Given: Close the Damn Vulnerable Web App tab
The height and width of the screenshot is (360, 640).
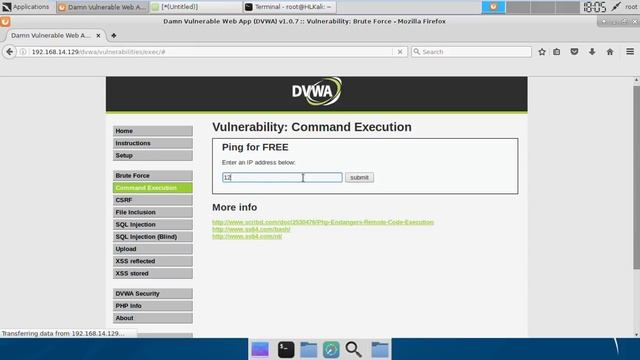Looking at the screenshot, I should [x=98, y=36].
